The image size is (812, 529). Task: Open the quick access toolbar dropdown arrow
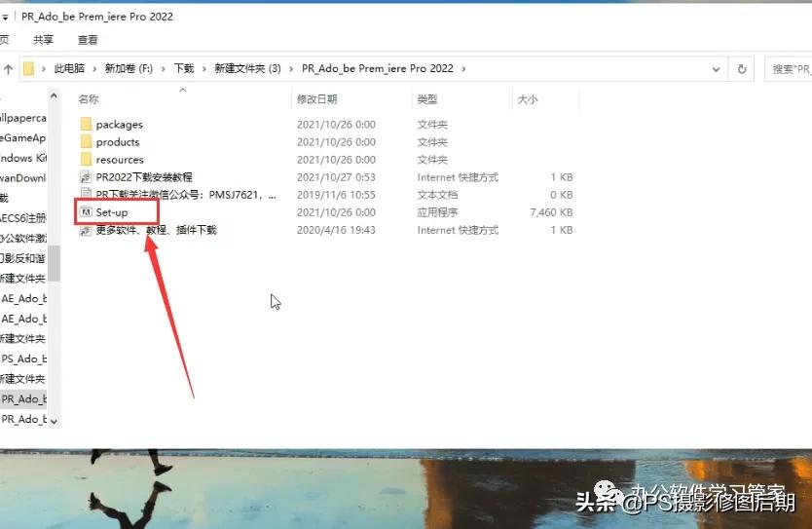(x=5, y=18)
